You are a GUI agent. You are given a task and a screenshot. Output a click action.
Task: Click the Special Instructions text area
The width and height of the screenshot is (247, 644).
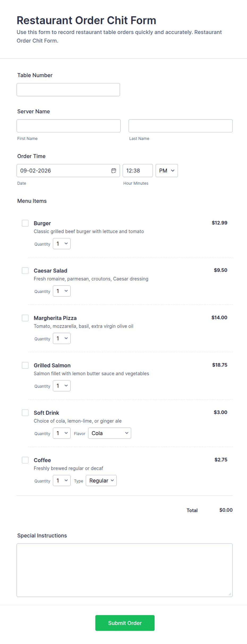coord(125,570)
